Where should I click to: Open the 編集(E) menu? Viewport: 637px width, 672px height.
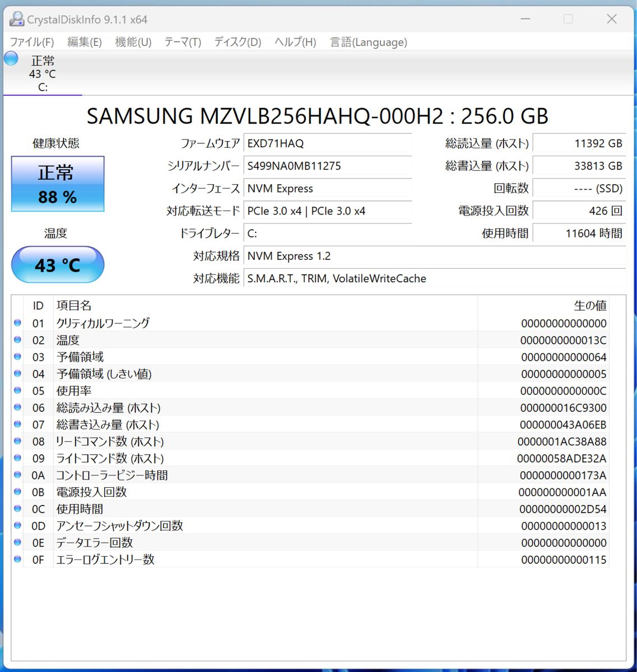[85, 42]
